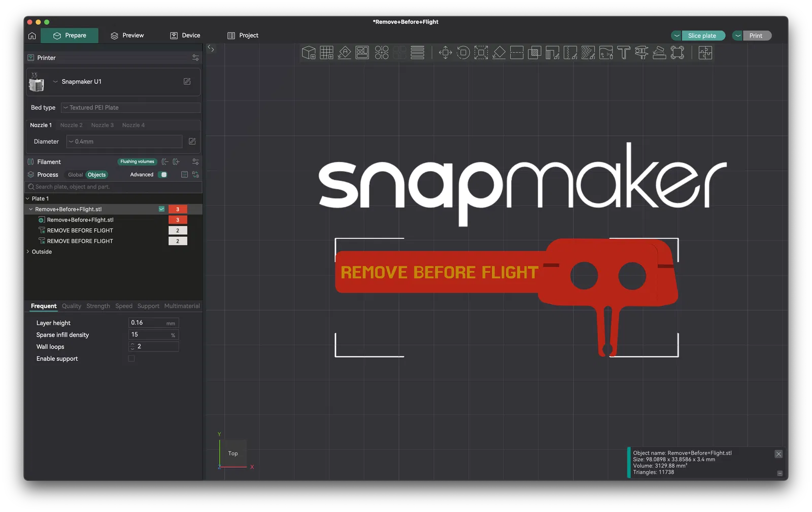Open filament settings sliders icon
The height and width of the screenshot is (512, 812).
click(x=195, y=162)
